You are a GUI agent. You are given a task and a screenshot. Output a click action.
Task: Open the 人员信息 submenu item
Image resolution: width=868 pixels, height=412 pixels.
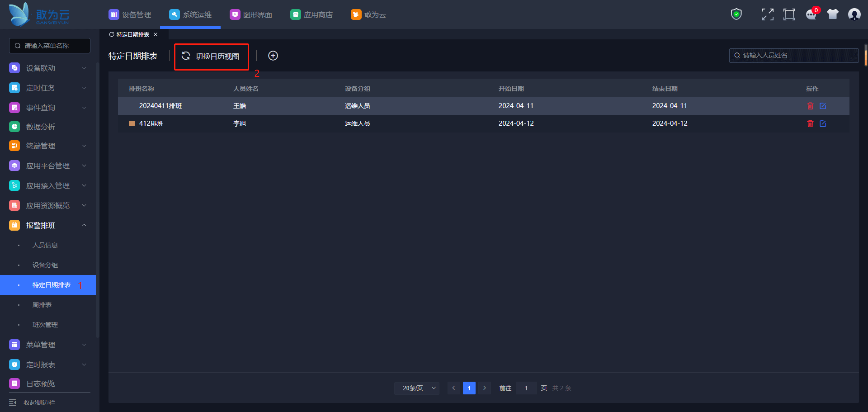(45, 245)
